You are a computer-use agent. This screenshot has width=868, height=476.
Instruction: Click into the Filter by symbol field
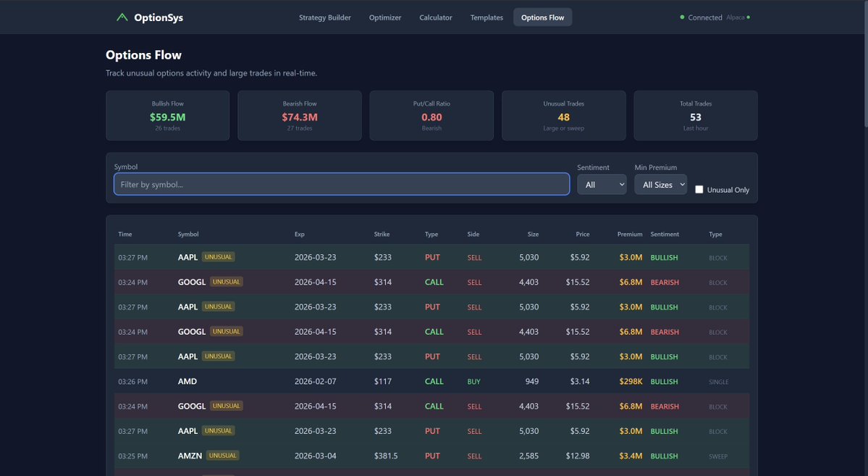click(342, 184)
